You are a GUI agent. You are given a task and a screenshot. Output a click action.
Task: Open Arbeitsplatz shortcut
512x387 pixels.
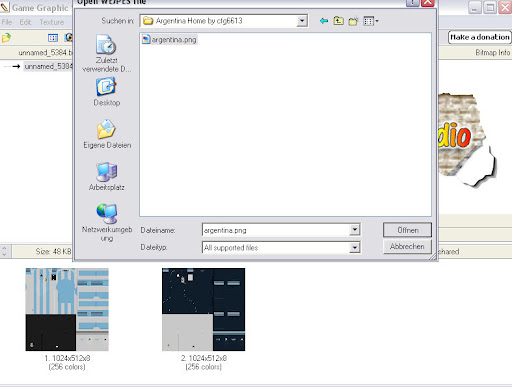click(106, 176)
